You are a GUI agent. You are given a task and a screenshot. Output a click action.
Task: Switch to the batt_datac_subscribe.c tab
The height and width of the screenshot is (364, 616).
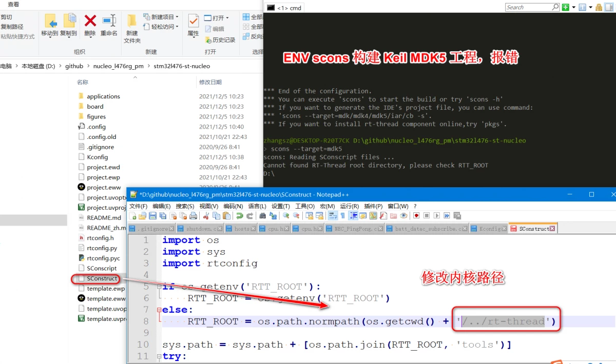coord(428,229)
